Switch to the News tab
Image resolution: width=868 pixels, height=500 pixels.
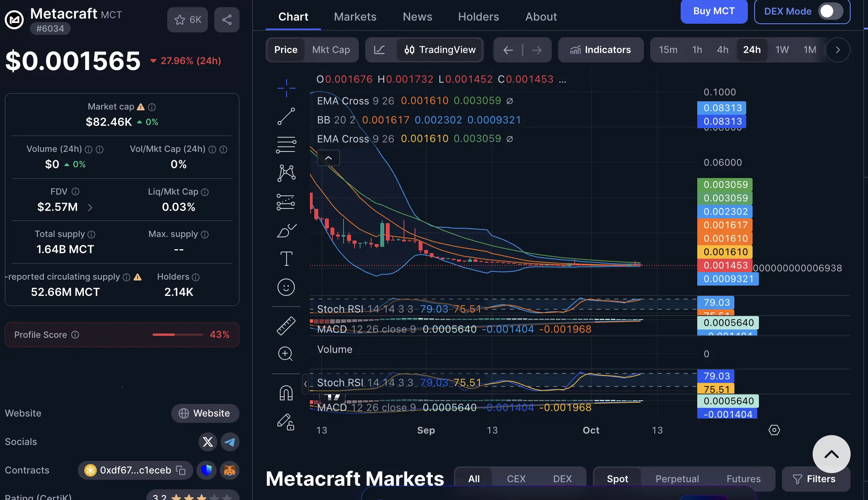417,17
